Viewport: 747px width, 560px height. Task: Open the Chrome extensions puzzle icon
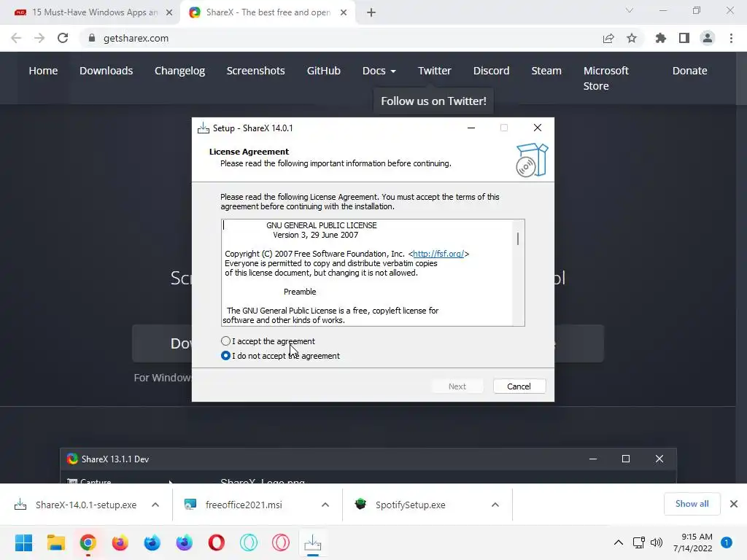coord(661,38)
